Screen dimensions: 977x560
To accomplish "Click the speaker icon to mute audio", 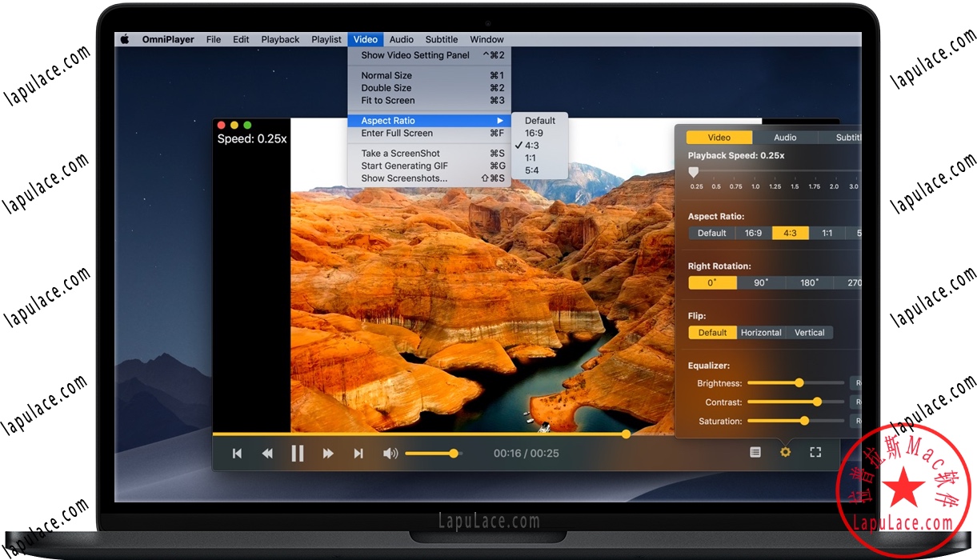I will coord(390,453).
